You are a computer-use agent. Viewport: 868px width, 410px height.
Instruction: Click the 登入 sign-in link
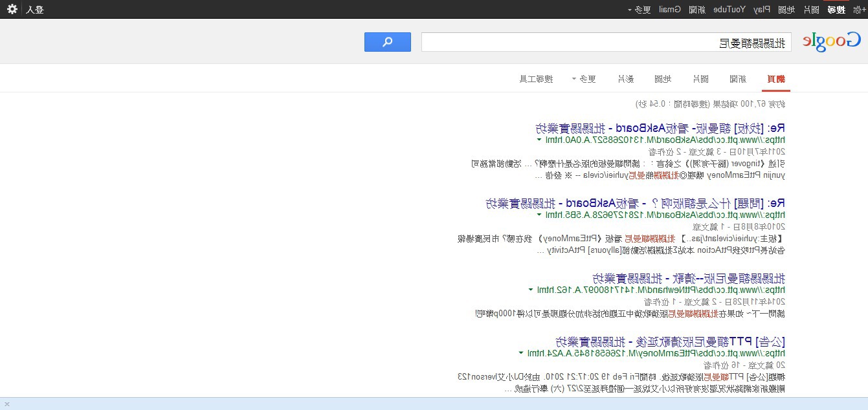tap(35, 9)
